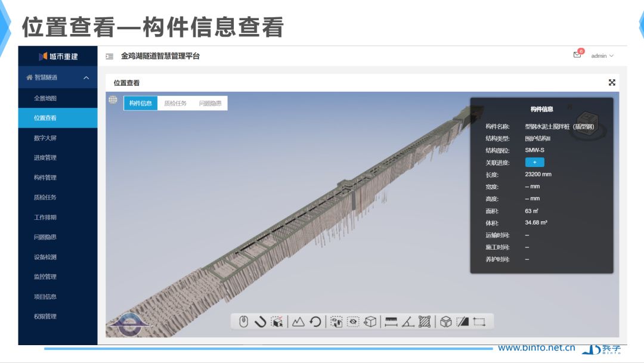This screenshot has width=644, height=363.
Task: Activate the section plane cut tool
Action: (x=463, y=321)
